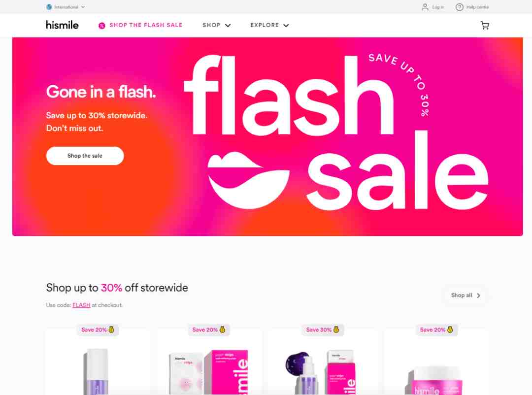Expand the EXPLORE menu chevron
This screenshot has width=532, height=395.
(286, 26)
